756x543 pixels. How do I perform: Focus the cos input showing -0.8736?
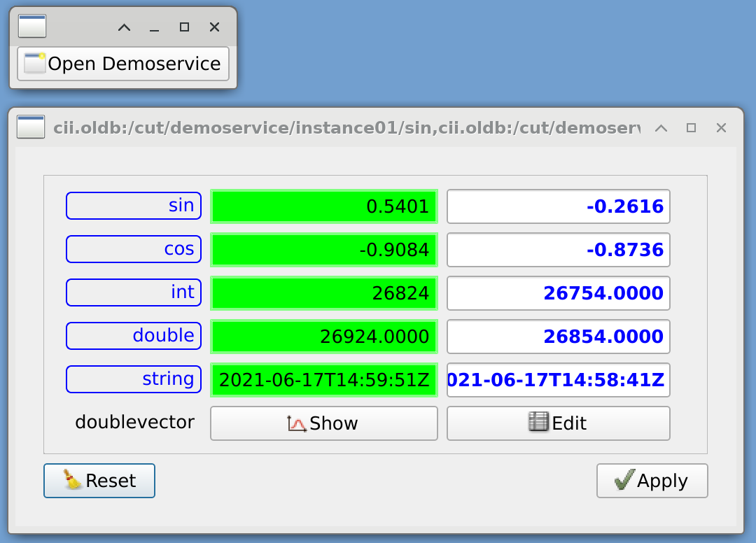[x=558, y=250]
